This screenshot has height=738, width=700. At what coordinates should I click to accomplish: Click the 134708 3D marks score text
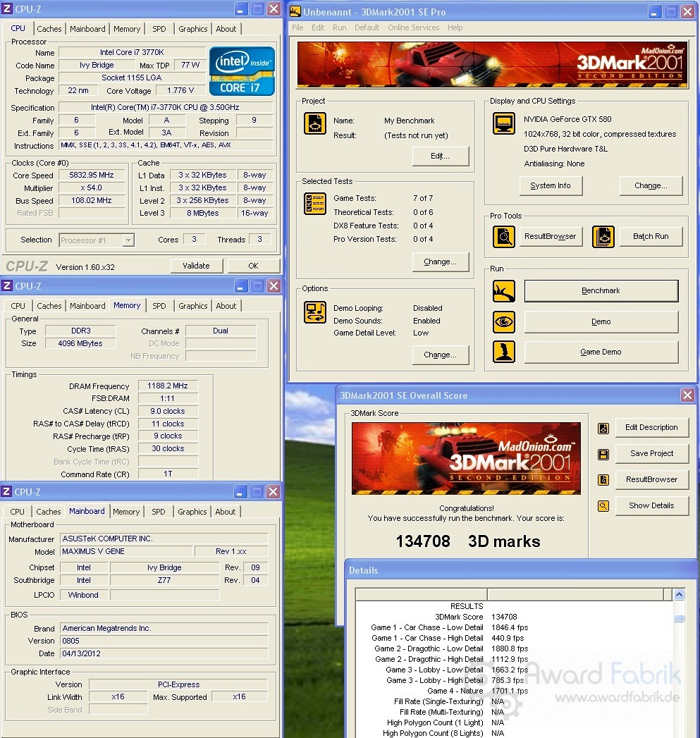[468, 541]
